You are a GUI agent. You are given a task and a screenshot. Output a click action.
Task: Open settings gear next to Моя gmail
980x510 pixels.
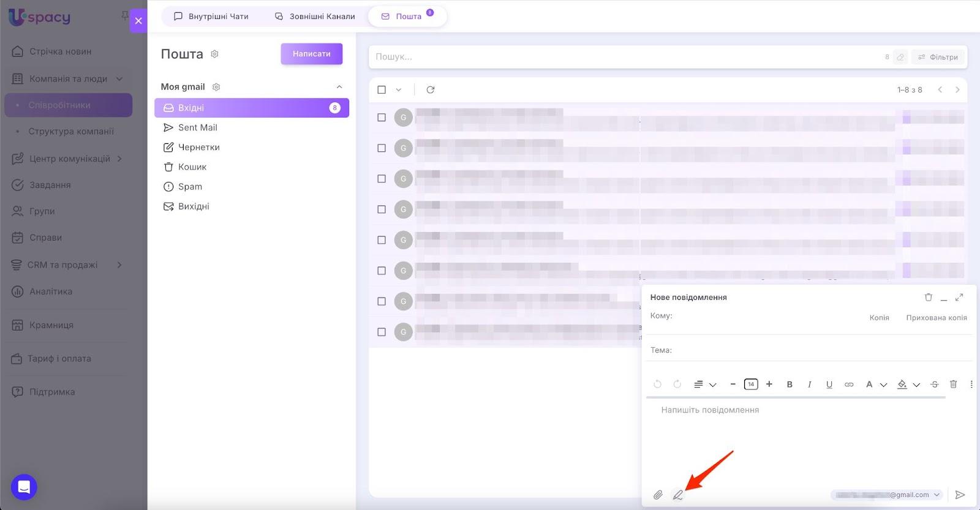[216, 87]
